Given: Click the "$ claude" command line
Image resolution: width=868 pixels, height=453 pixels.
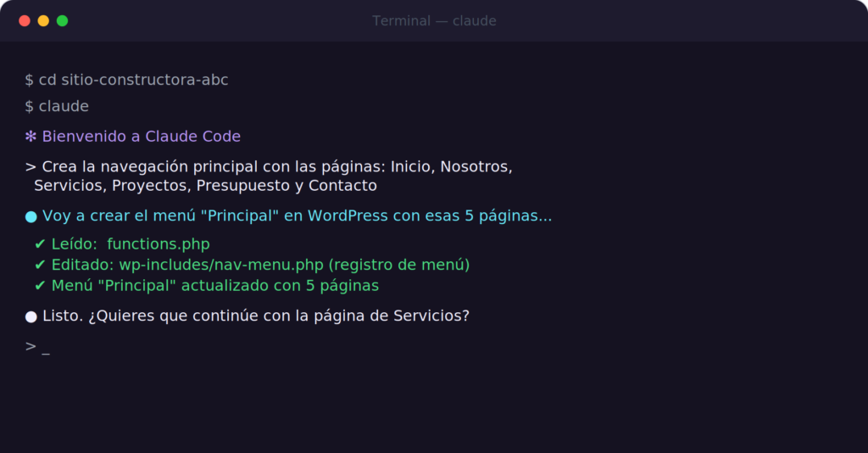Looking at the screenshot, I should pyautogui.click(x=57, y=106).
